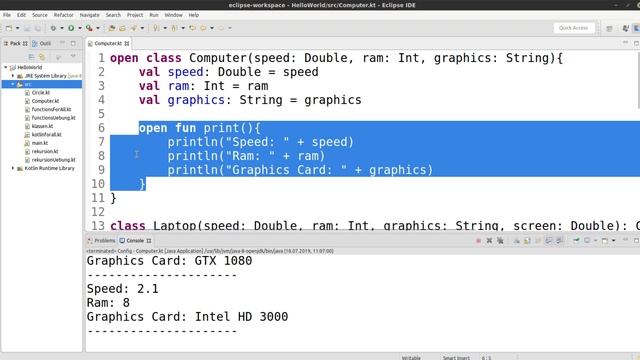Toggle Scroll Lock in Console toolbar
Image resolution: width=640 pixels, height=360 pixels.
click(x=527, y=241)
